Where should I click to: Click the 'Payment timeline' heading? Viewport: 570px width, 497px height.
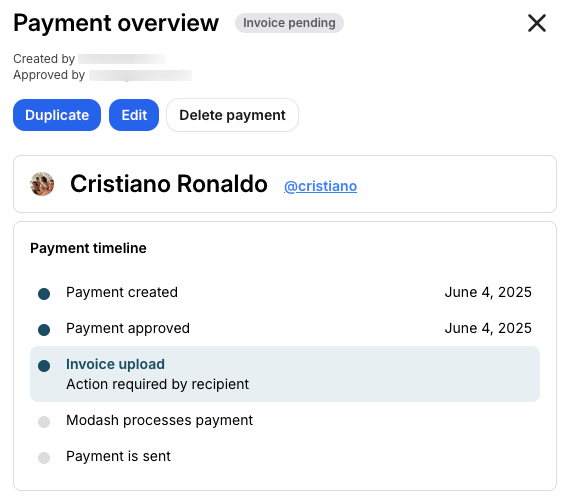(x=88, y=248)
